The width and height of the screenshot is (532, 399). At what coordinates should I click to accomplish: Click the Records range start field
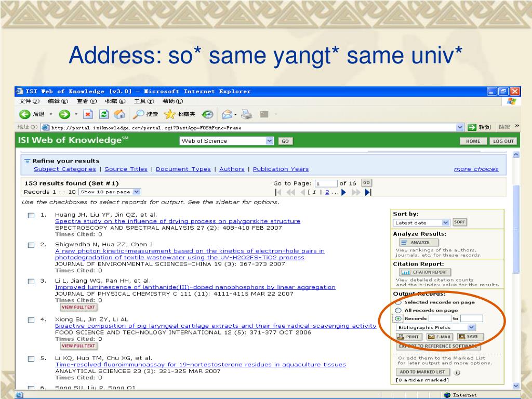click(x=440, y=318)
